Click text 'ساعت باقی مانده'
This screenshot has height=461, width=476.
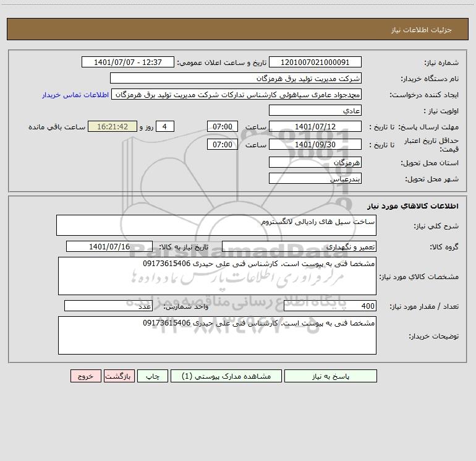coord(57,127)
